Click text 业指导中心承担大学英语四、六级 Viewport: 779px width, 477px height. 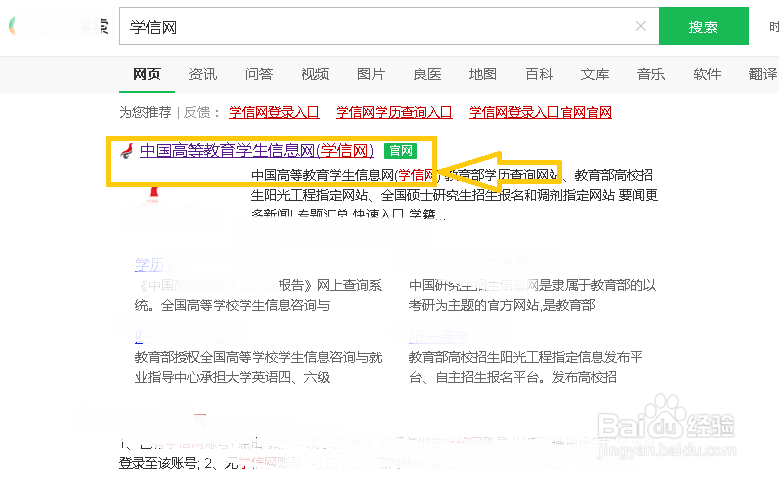point(232,377)
